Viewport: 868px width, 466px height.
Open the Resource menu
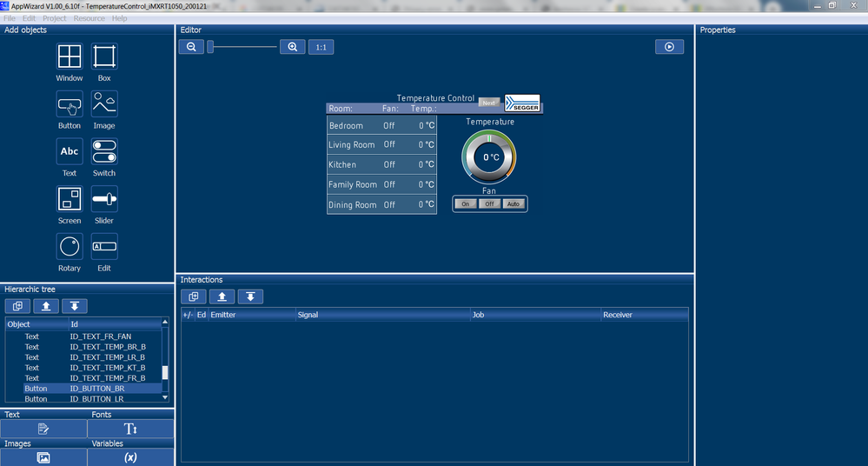click(x=89, y=18)
